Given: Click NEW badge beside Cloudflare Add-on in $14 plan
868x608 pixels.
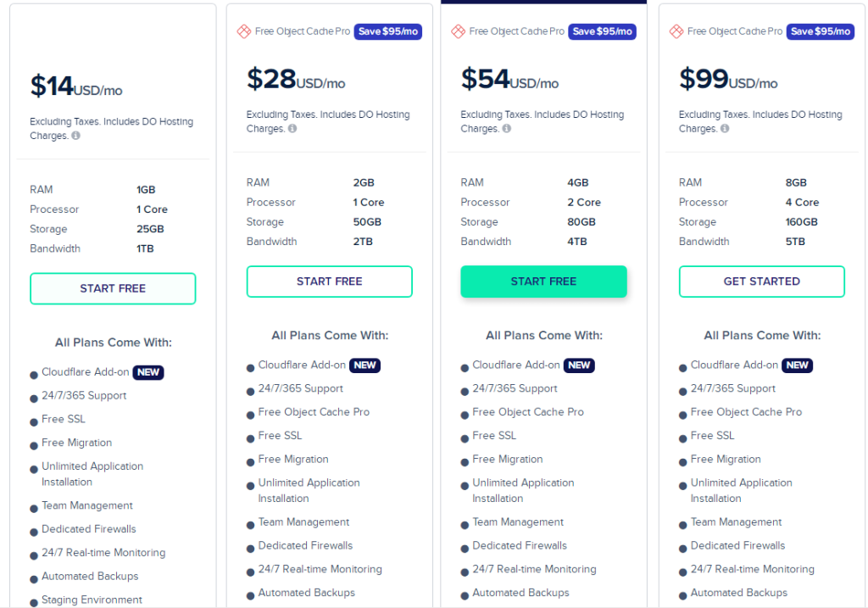Looking at the screenshot, I should point(148,372).
